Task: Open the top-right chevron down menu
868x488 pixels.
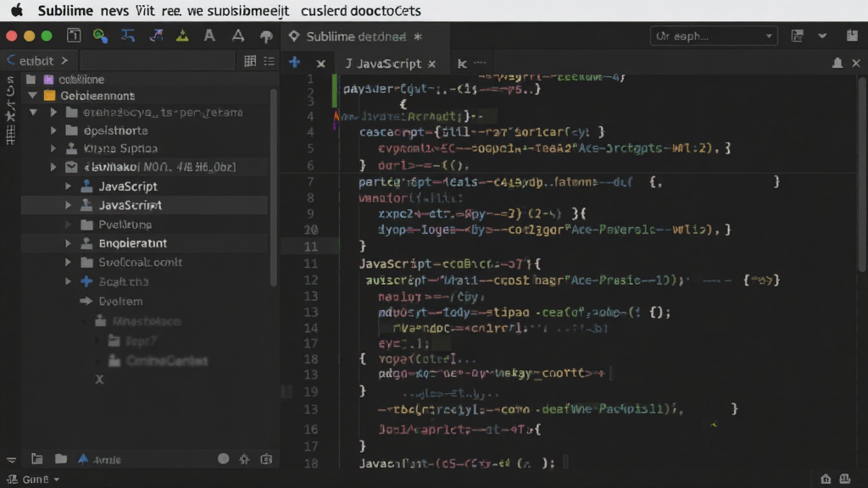Action: coord(822,36)
